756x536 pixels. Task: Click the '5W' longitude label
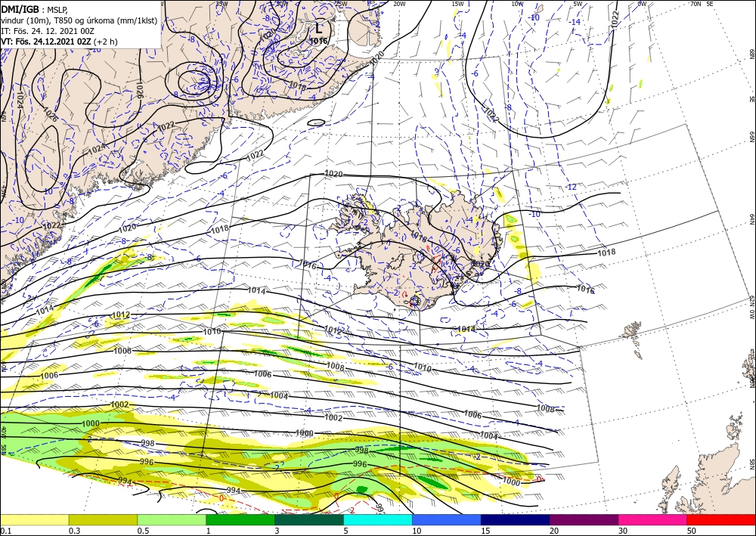point(578,4)
